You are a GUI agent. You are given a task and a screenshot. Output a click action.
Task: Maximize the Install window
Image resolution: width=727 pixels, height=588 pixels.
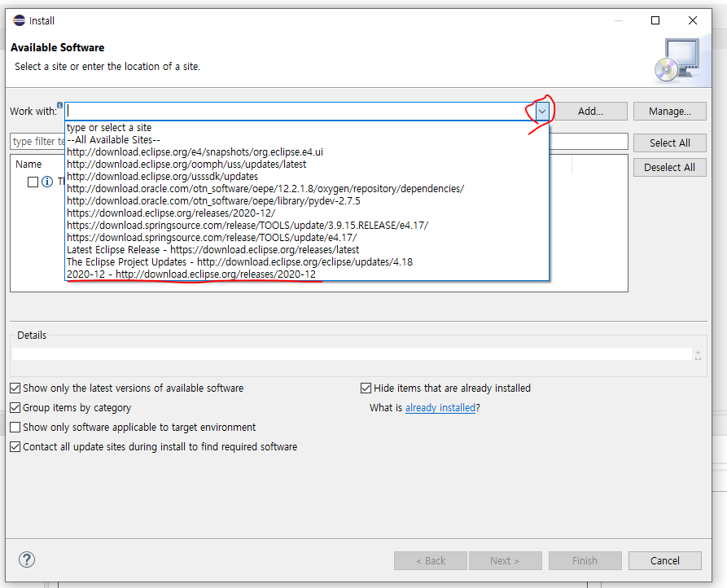[655, 20]
